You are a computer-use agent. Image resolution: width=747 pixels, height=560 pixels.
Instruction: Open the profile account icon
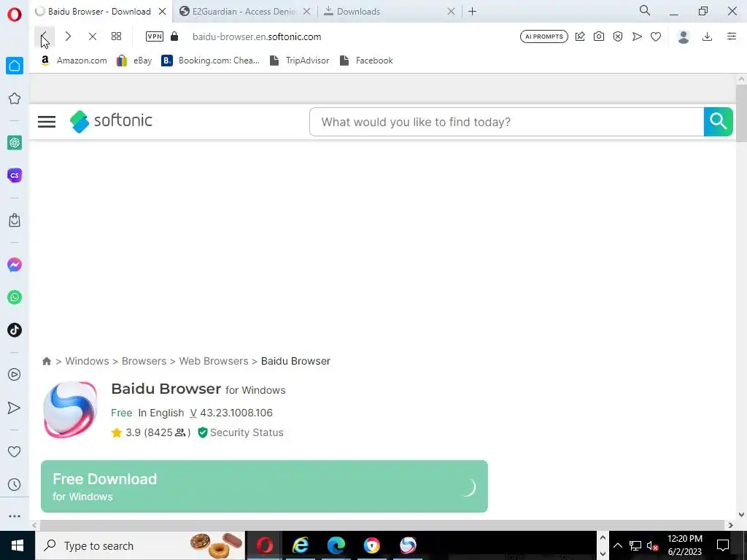(x=684, y=36)
